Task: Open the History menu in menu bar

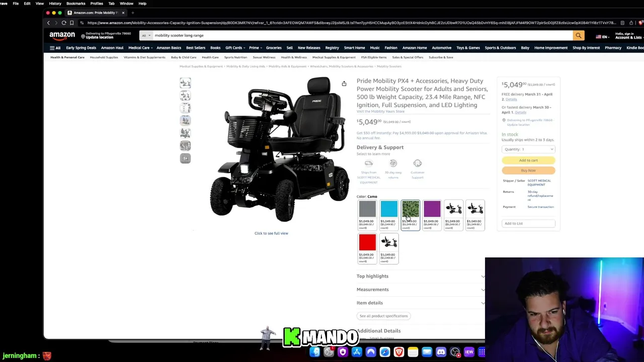Action: click(x=55, y=4)
